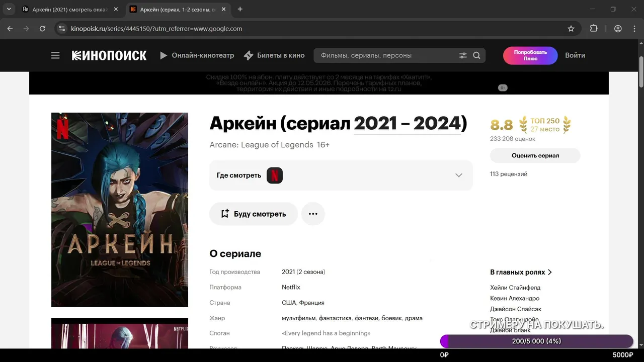Click the t2 advertisement banner
The width and height of the screenshot is (644, 362).
[319, 83]
